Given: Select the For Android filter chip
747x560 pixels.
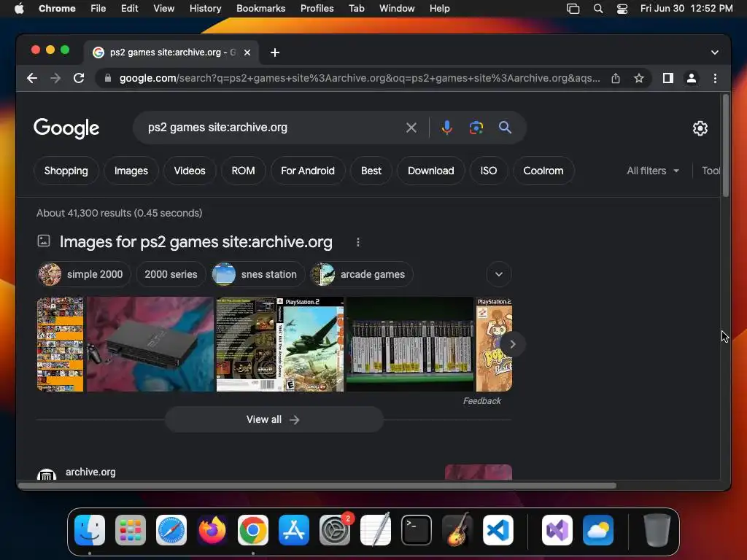Looking at the screenshot, I should [308, 171].
